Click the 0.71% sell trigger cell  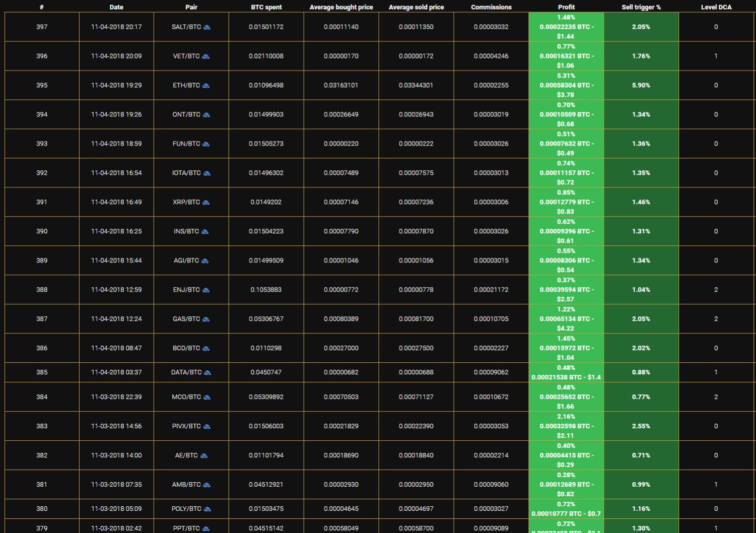click(641, 455)
